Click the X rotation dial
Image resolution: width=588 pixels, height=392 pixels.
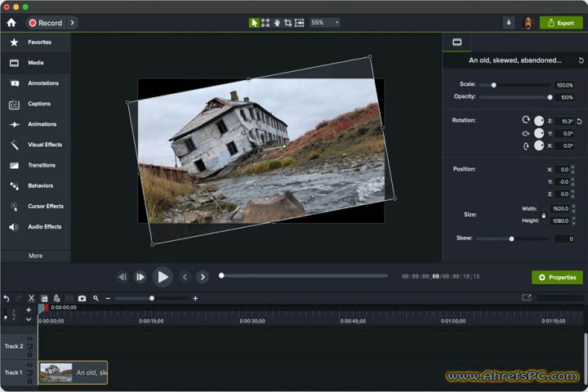click(x=539, y=145)
